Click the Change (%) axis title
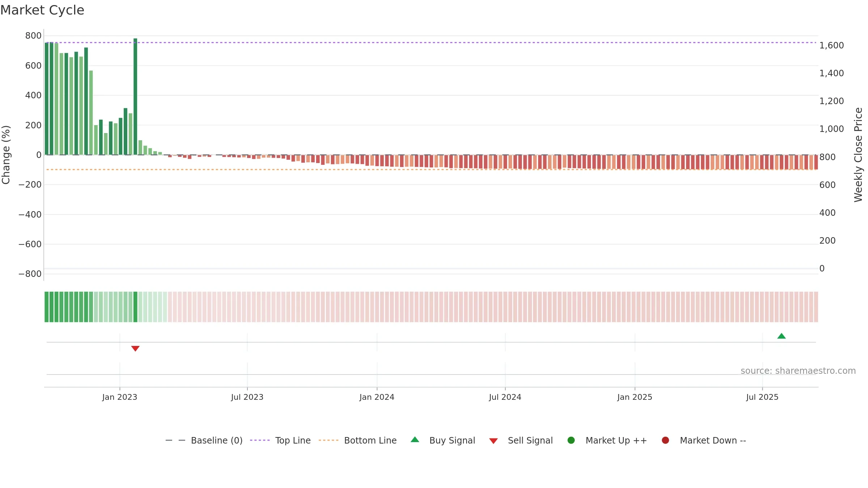Image resolution: width=868 pixels, height=488 pixels. 6,155
